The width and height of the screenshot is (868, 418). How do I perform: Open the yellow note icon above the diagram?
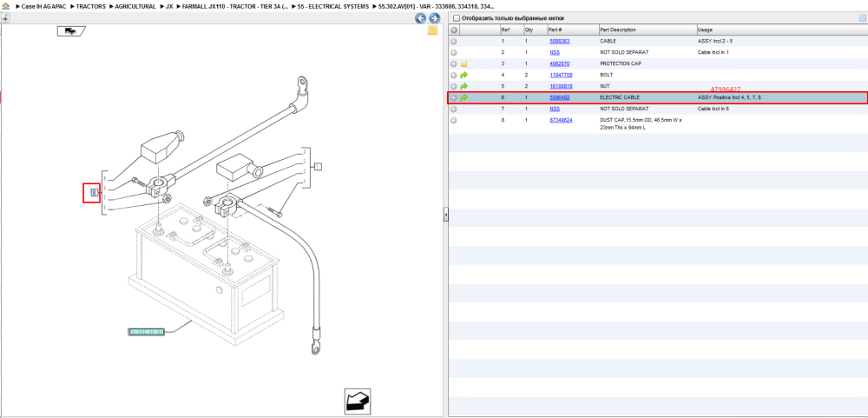432,30
